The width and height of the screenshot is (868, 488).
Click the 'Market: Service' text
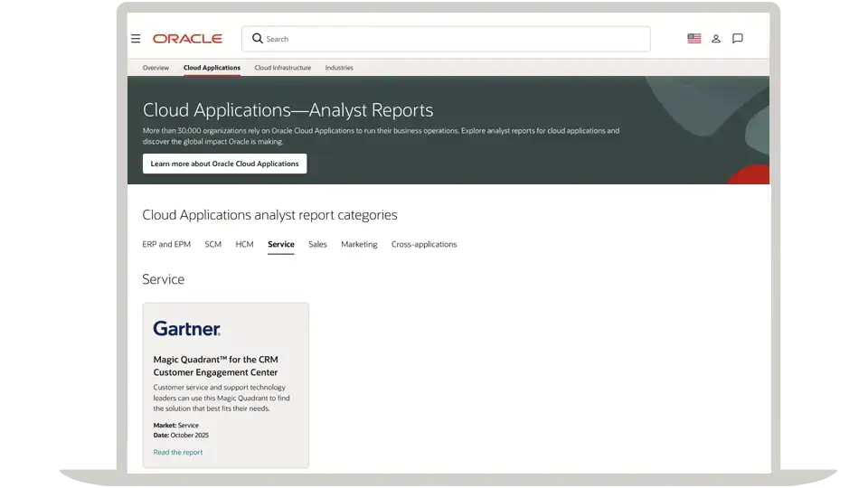(x=176, y=425)
